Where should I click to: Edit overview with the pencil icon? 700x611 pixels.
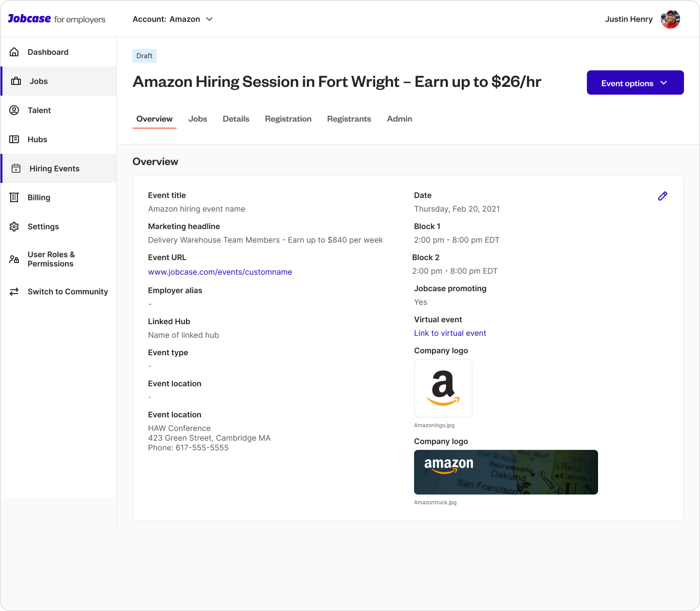point(663,196)
